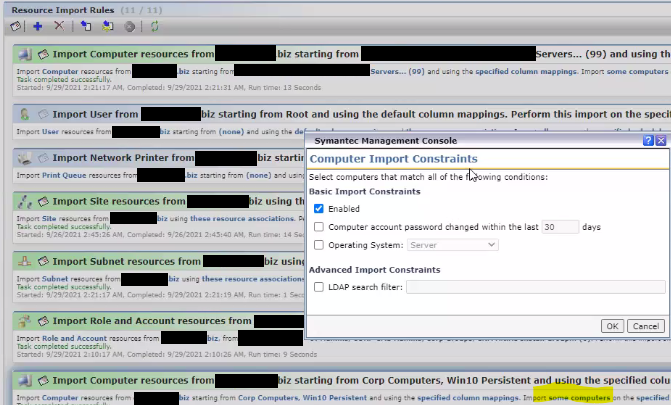Open the Site link in Import Site rule
The image size is (671, 405).
coord(49,218)
